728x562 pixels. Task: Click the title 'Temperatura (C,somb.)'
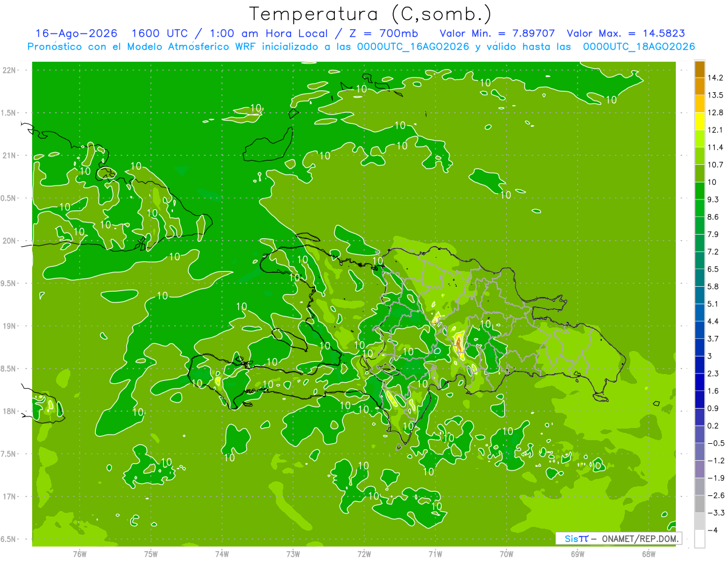370,14
